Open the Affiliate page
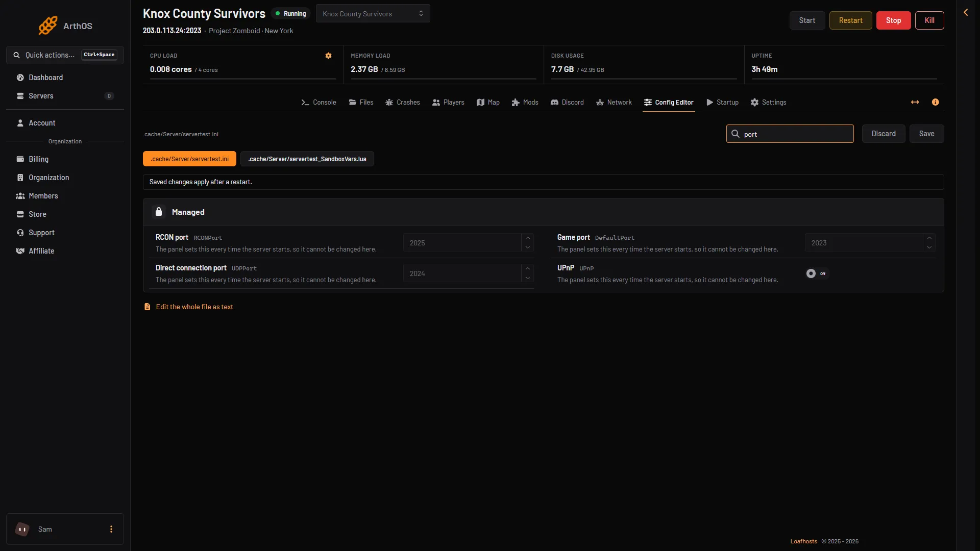The image size is (980, 551). 65,251
